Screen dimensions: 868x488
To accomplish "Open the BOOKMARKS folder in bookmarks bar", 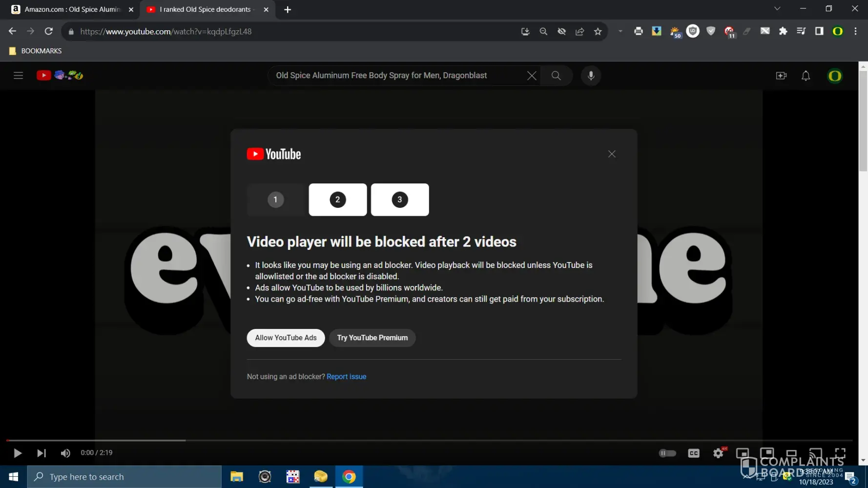I will pos(36,51).
